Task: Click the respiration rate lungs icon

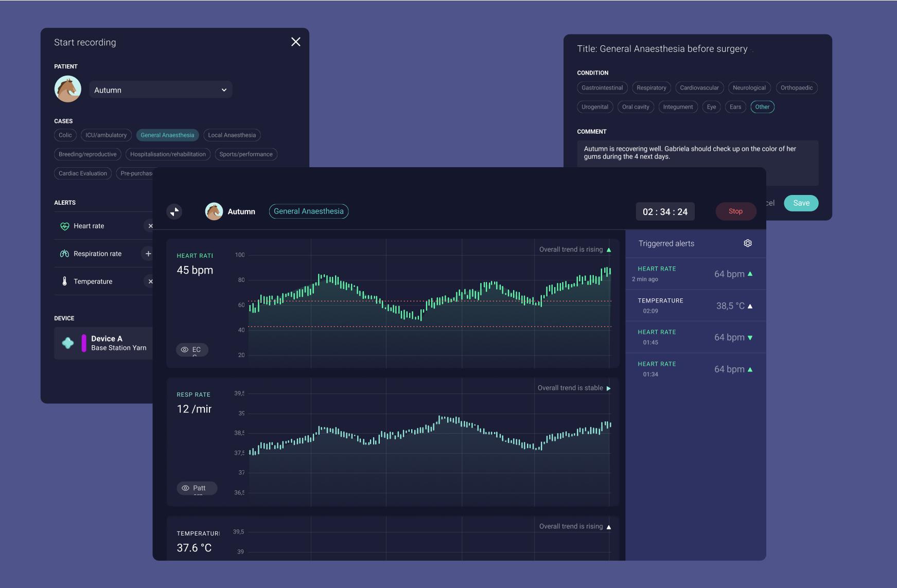Action: click(64, 254)
